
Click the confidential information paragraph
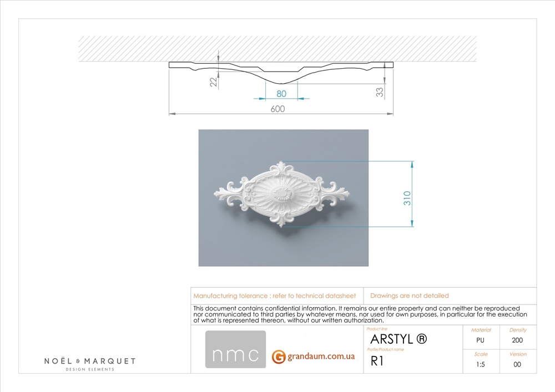[x=360, y=314]
